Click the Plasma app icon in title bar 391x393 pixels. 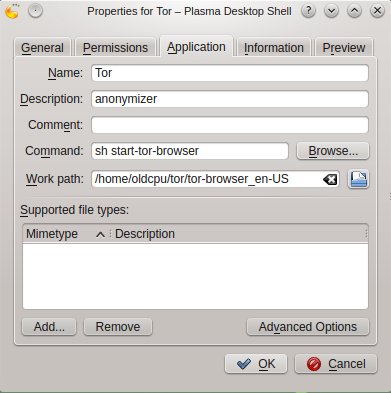12,11
